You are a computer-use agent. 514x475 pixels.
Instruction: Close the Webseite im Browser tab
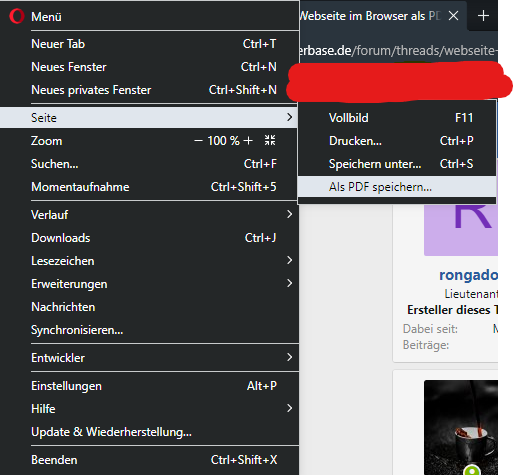453,16
